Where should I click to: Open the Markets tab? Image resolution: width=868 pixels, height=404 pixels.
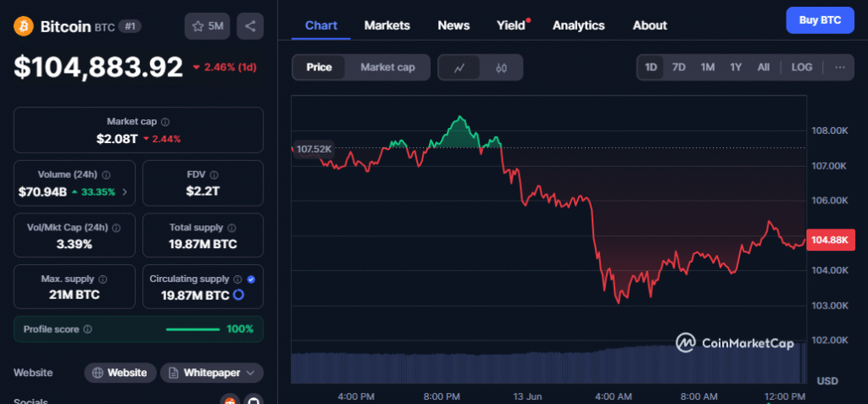coord(387,25)
